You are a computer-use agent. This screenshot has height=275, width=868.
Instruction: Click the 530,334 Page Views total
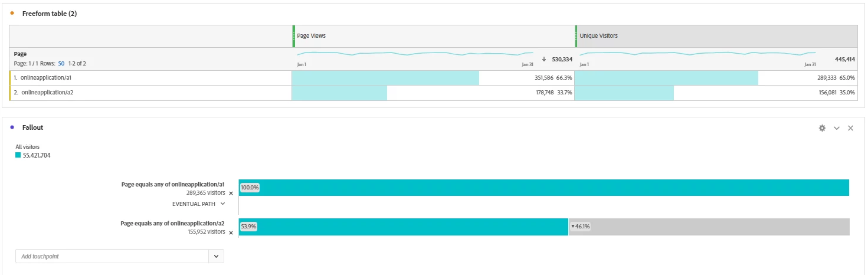point(562,59)
